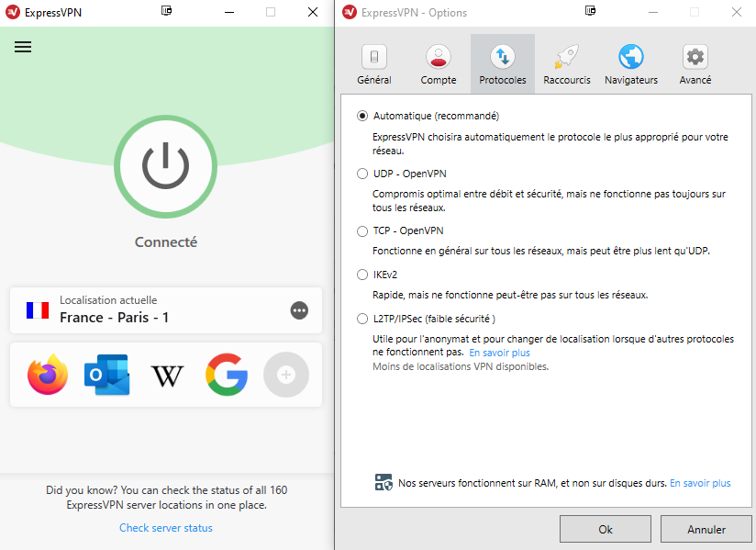Open En savoir plus link about RAM servers
This screenshot has width=756, height=550.
coord(700,483)
